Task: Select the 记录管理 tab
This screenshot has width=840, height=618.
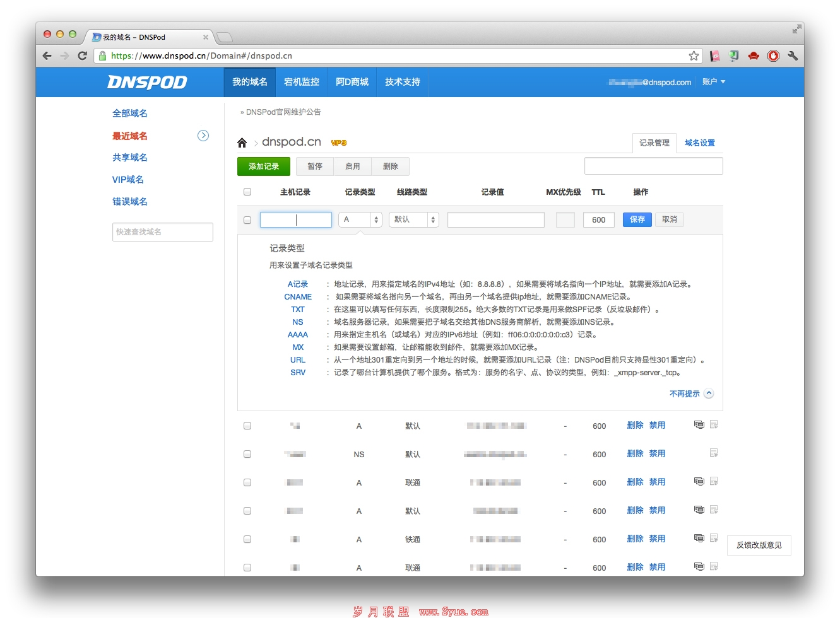Action: click(x=654, y=143)
